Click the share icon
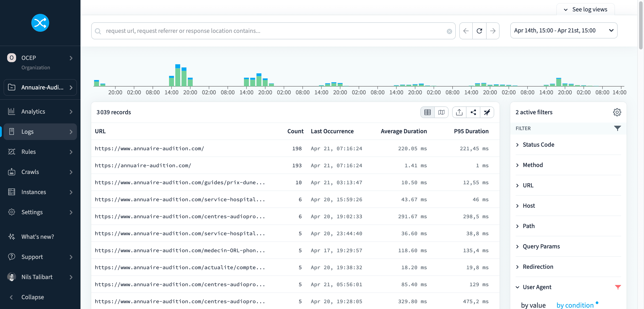This screenshot has width=644, height=309. (x=473, y=112)
